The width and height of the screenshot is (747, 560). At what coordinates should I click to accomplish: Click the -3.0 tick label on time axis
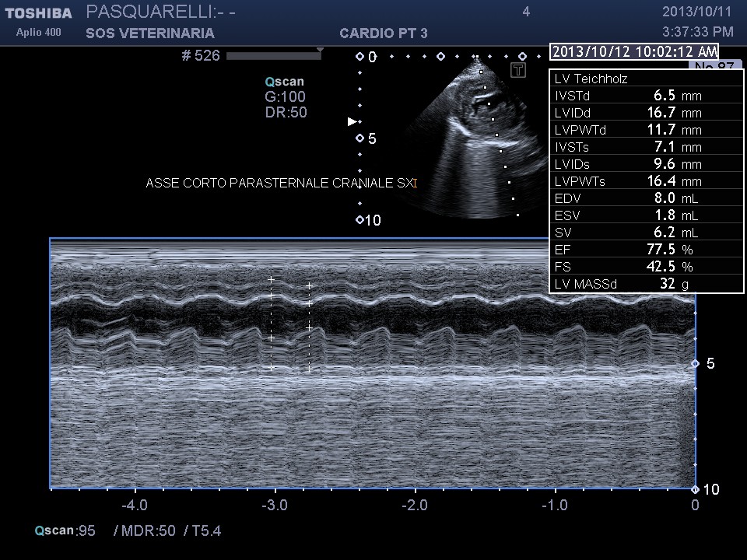275,505
